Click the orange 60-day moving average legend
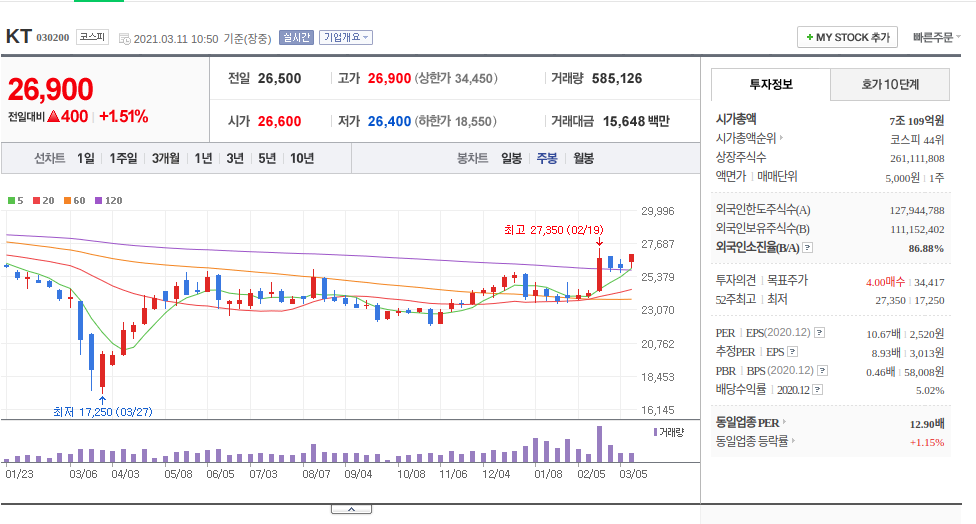This screenshot has width=976, height=524. pos(75,200)
